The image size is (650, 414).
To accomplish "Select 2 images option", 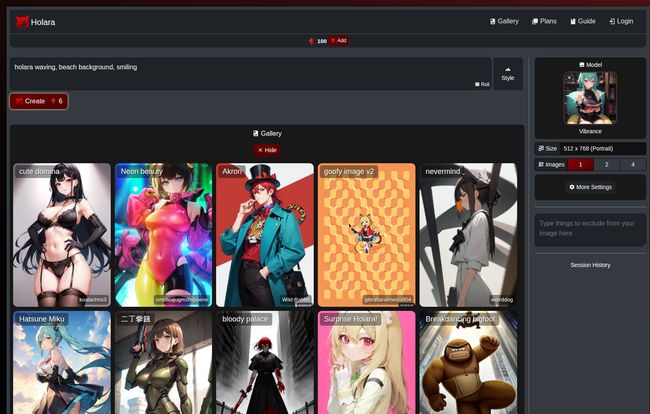I will [x=606, y=165].
